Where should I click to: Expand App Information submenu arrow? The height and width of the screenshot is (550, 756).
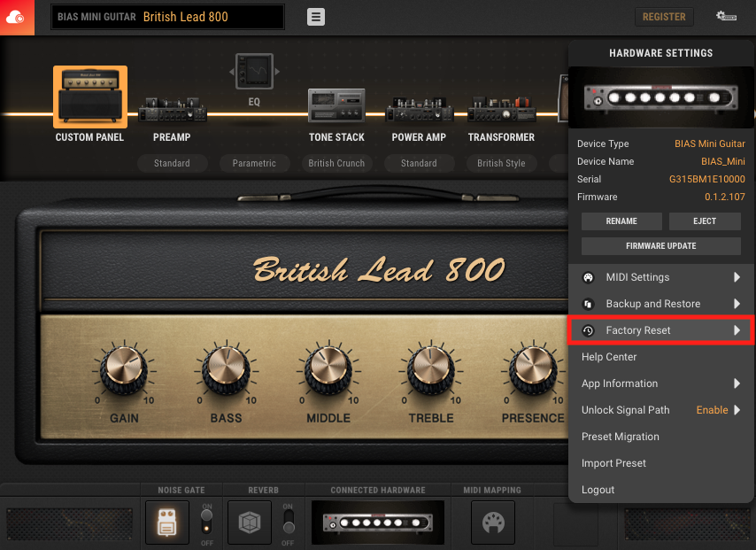tap(737, 383)
